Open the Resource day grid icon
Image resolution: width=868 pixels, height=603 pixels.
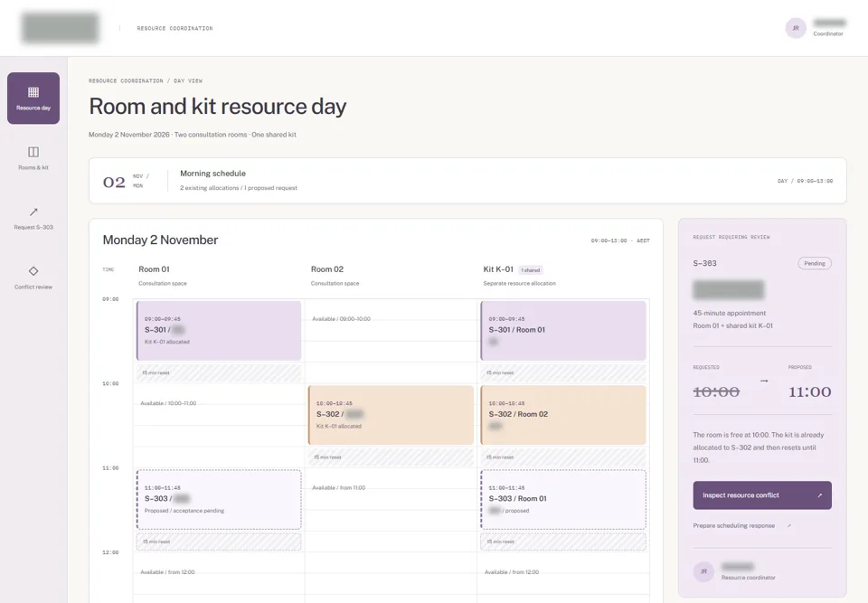(33, 92)
